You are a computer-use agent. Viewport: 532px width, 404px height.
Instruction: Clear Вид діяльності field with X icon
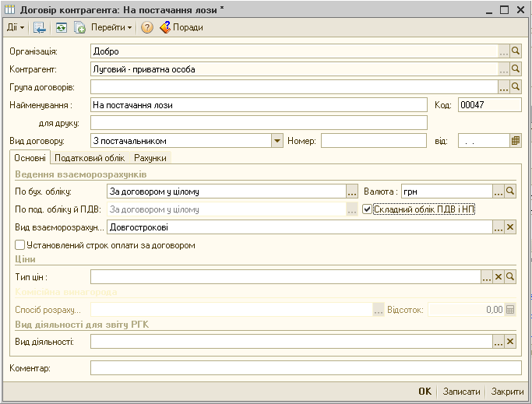pos(511,341)
